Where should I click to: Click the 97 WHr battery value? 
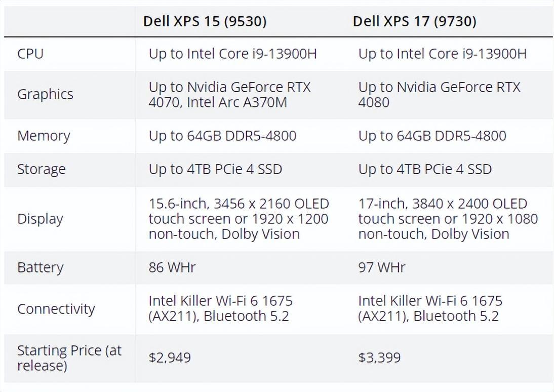(382, 267)
